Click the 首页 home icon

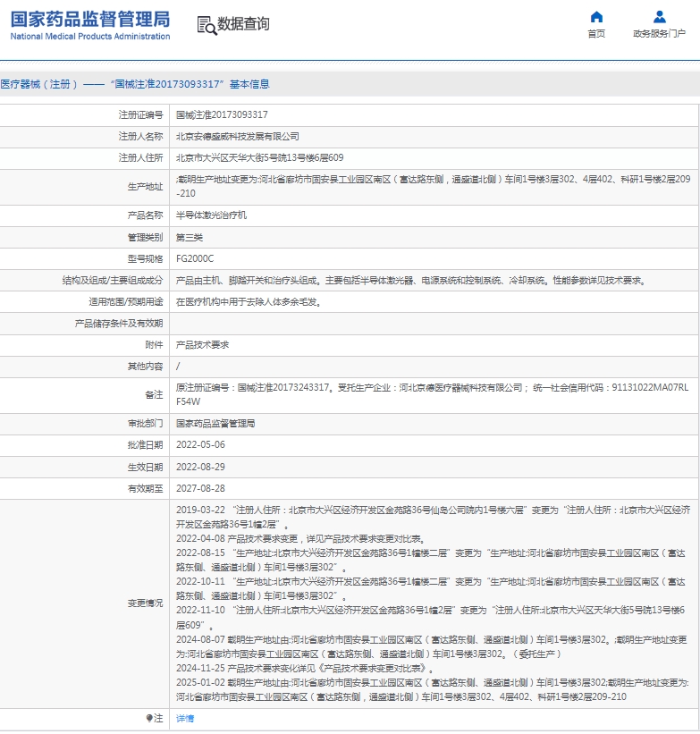596,17
